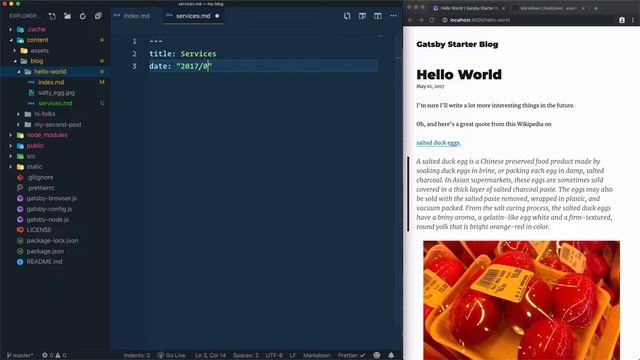Open a new browser tab with plus

pos(596,8)
